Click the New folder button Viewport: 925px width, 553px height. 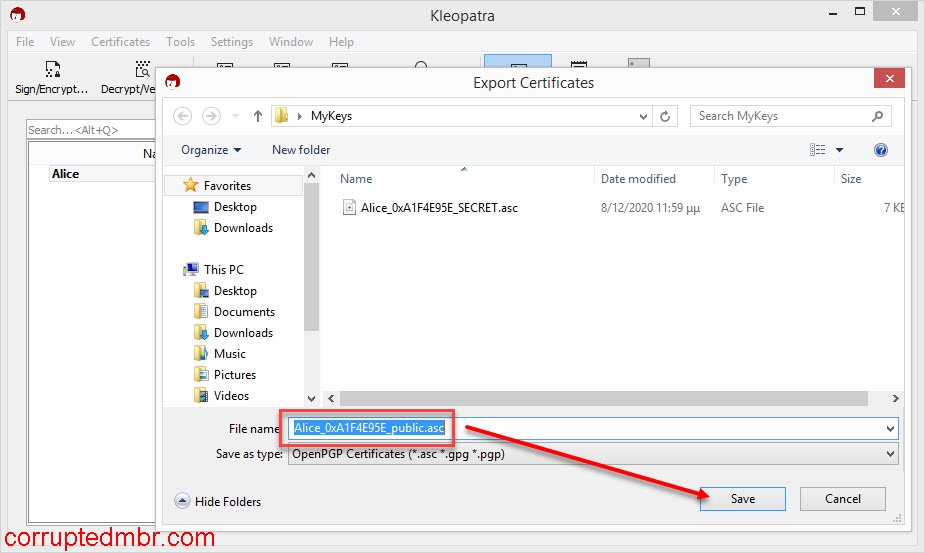(301, 150)
